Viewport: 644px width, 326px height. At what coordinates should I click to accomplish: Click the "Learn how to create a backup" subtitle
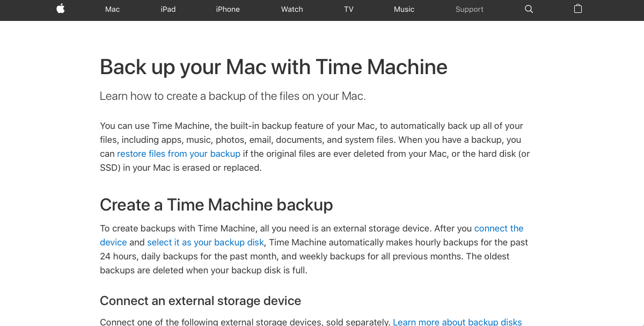[233, 96]
